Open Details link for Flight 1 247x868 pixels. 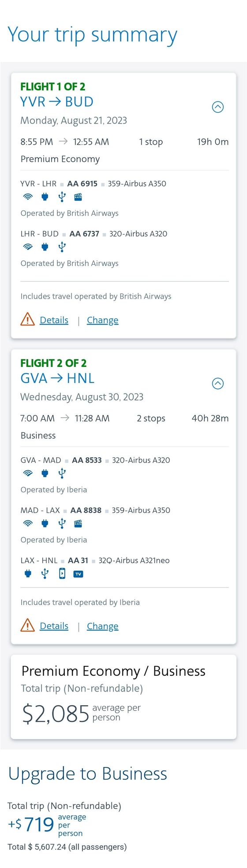point(54,320)
